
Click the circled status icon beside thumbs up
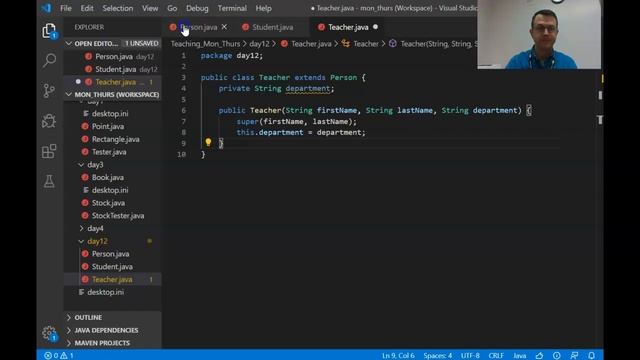(556, 356)
